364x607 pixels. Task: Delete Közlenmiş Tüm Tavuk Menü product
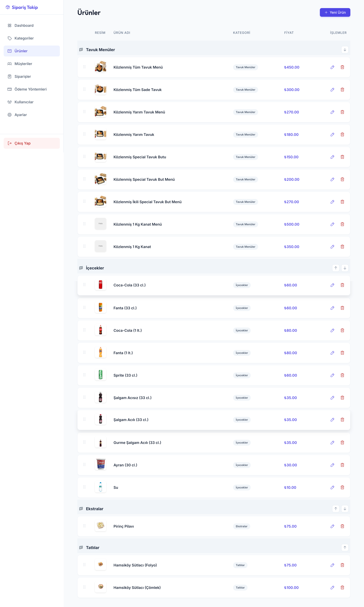[342, 67]
